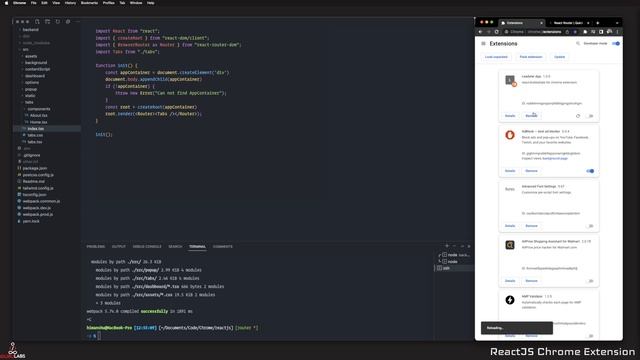Reload the page in Chrome toolbar
Screen dimensions: 640x360
pyautogui.click(x=496, y=32)
